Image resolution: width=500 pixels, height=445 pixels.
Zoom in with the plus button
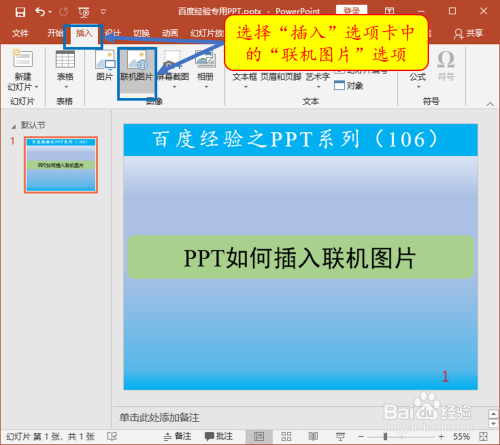(x=441, y=436)
